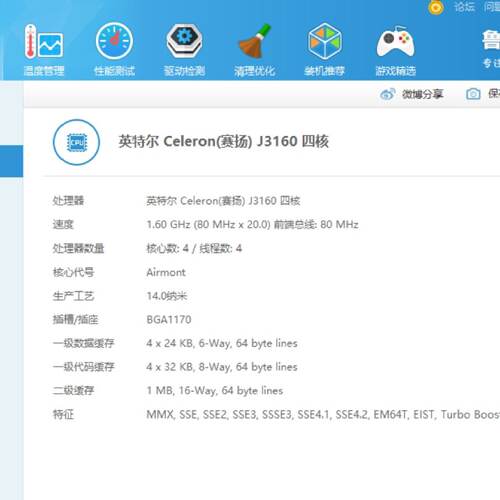Image resolution: width=500 pixels, height=500 pixels.
Task: Click the 清理优化 label
Action: coord(255,71)
